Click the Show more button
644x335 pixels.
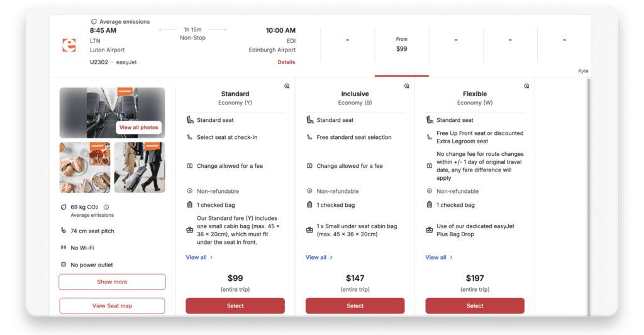tap(112, 282)
